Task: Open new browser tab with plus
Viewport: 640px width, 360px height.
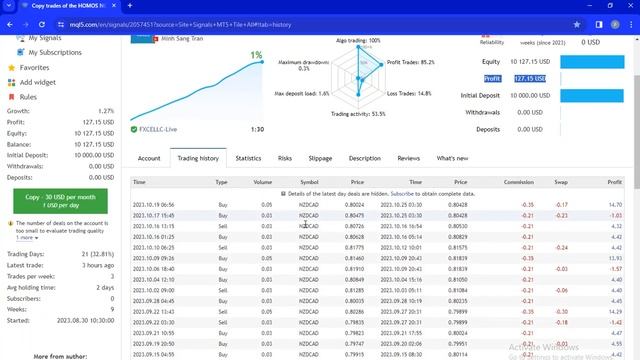Action: 130,6
